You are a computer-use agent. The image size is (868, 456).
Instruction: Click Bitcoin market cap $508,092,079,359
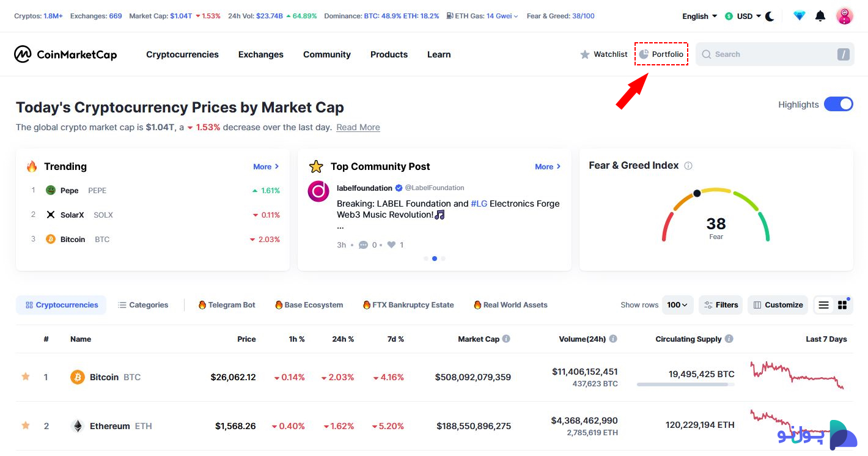473,377
